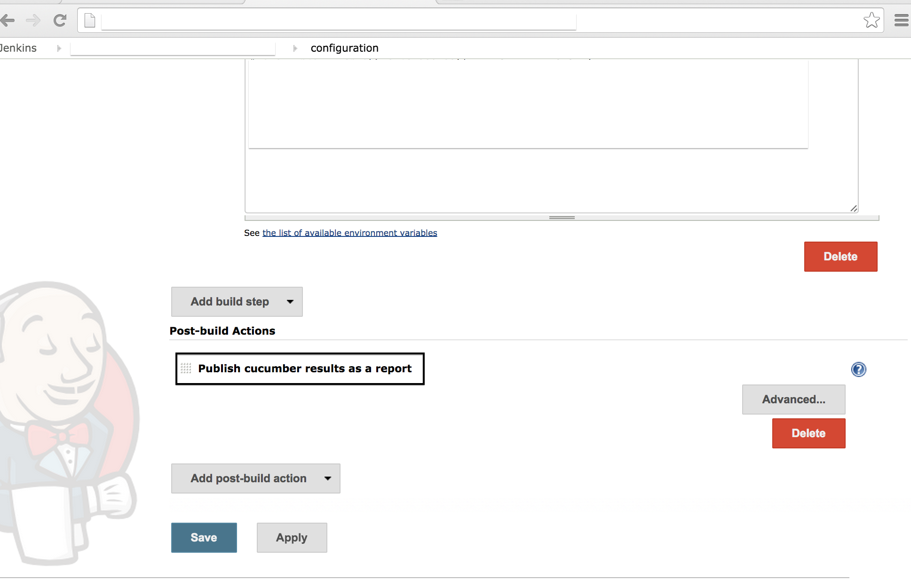Open help for Publish cucumber results
The width and height of the screenshot is (911, 588).
point(858,369)
